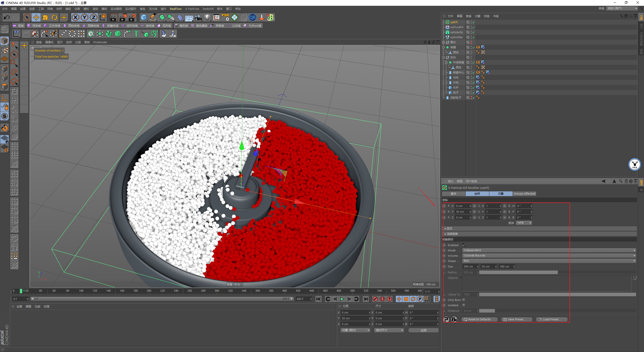Screen dimensions: 644x352
Task: Click the Save Preset button
Action: [x=516, y=319]
